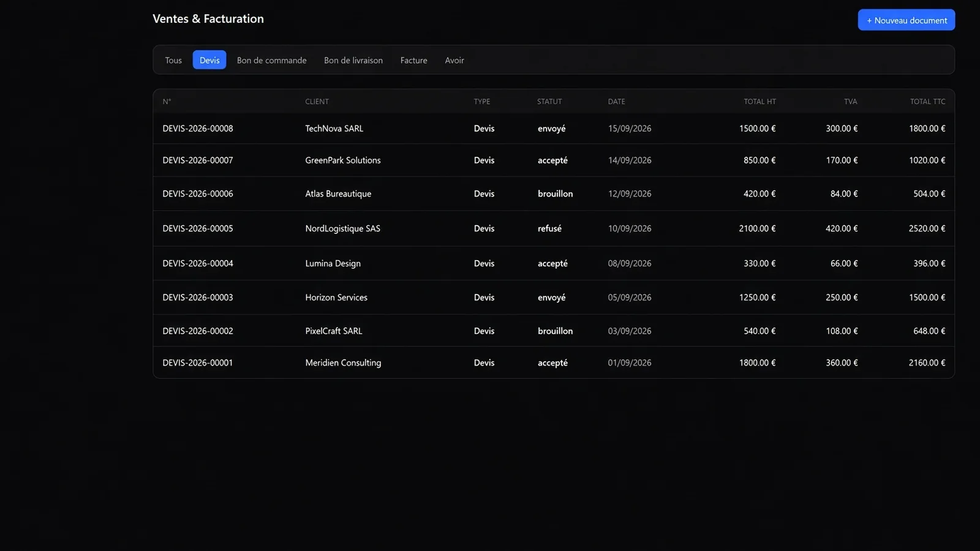Select client GreenPark Solutions

(343, 160)
